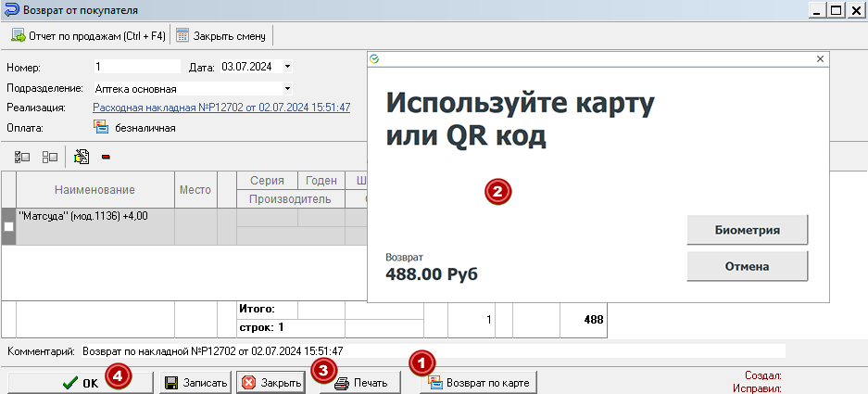Close the card payment dialog with X
The height and width of the screenshot is (394, 868).
tap(821, 58)
